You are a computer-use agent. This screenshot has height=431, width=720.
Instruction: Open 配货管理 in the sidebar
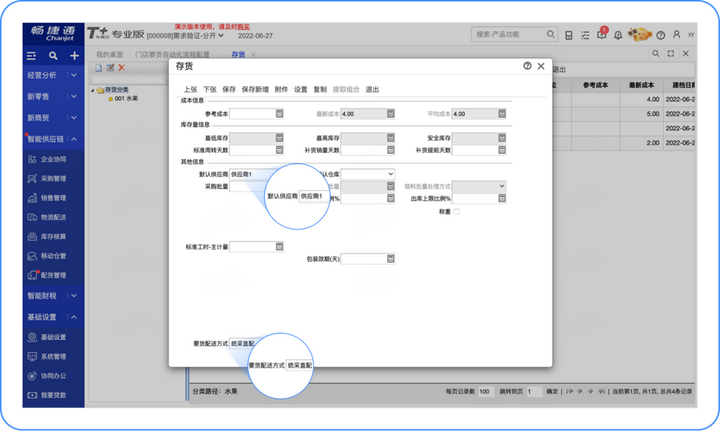[x=53, y=275]
